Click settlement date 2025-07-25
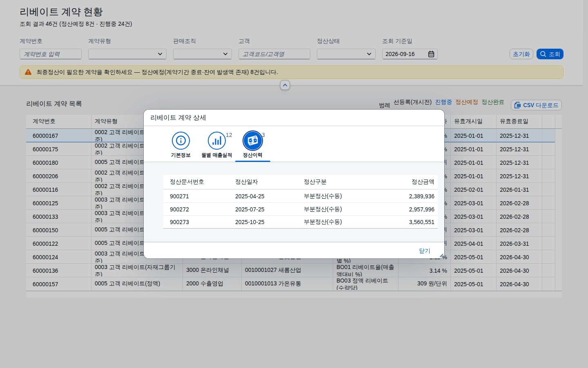588x368 pixels. pos(250,209)
